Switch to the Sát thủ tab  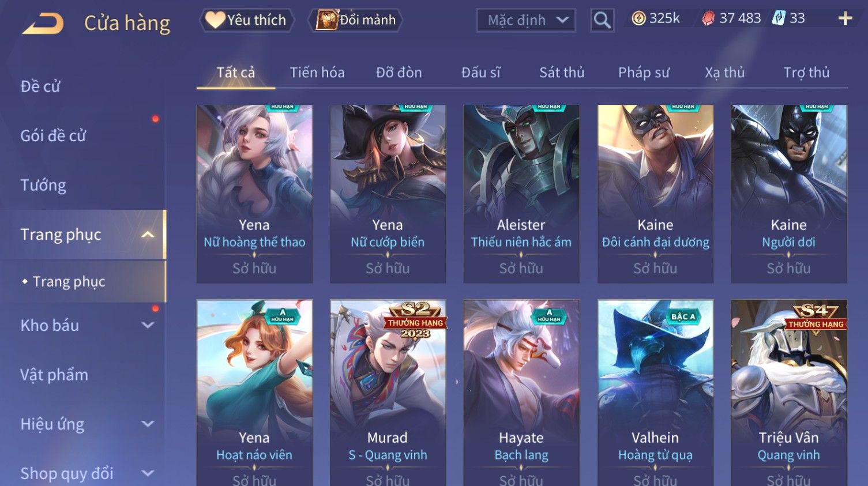pyautogui.click(x=562, y=73)
